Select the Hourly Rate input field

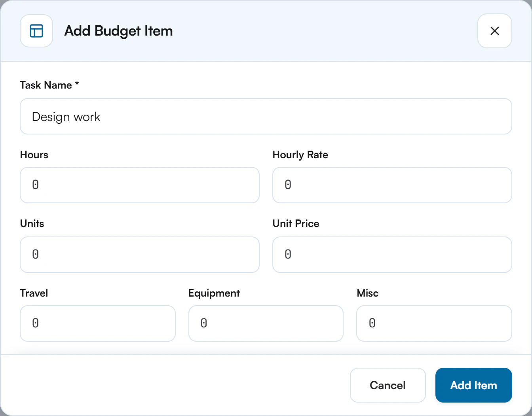tap(392, 185)
